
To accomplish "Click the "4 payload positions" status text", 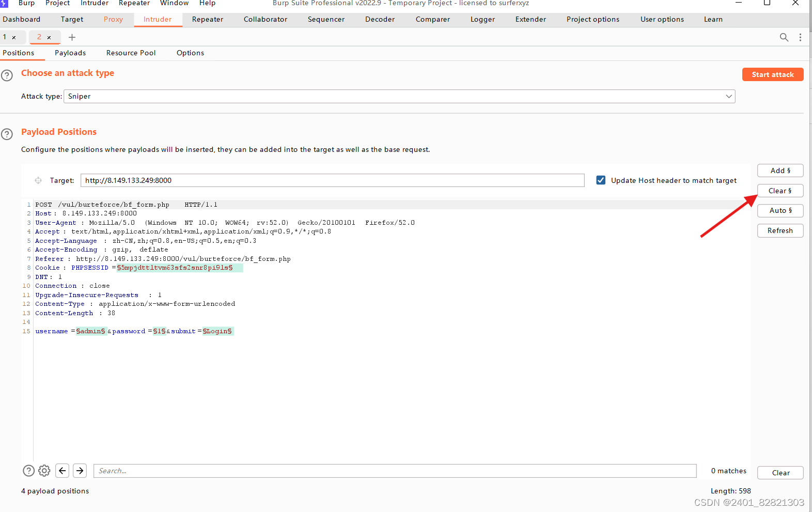I will (x=55, y=491).
